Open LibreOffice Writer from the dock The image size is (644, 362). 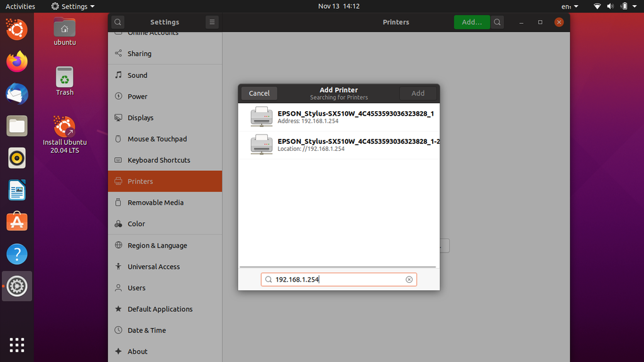point(17,190)
